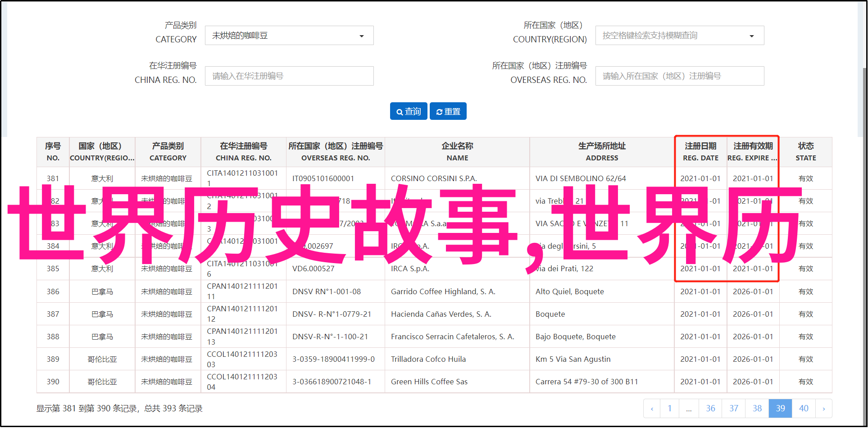The width and height of the screenshot is (868, 428).
Task: Open page 40 in pagination
Action: tap(804, 409)
